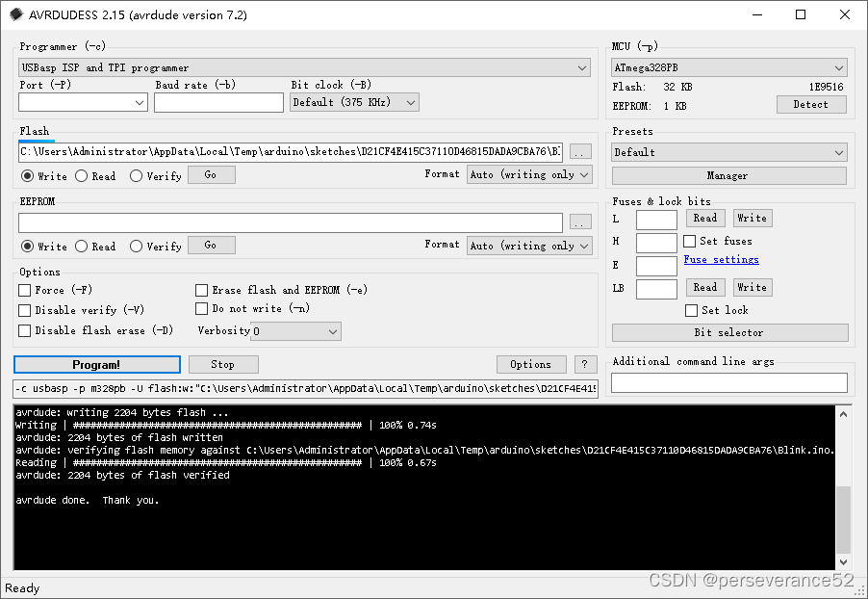Image resolution: width=868 pixels, height=599 pixels.
Task: Check Do not write (-n) option
Action: coord(201,308)
